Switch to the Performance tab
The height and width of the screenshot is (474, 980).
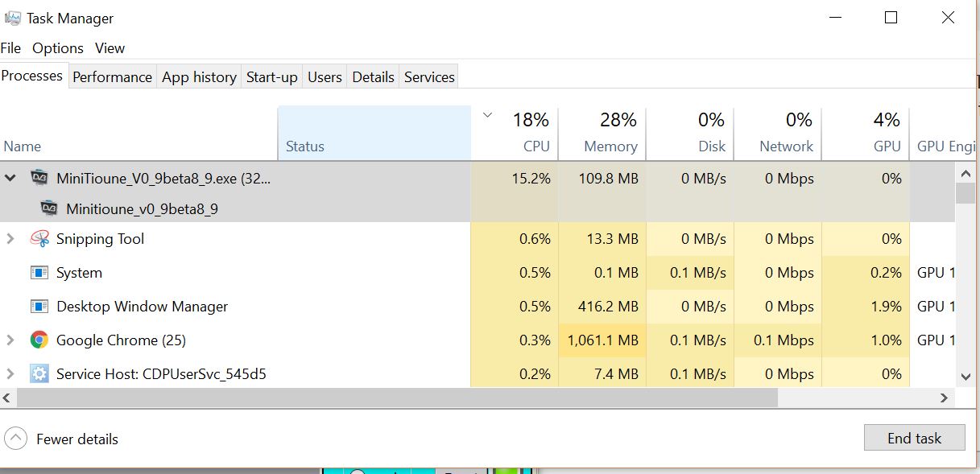(112, 77)
